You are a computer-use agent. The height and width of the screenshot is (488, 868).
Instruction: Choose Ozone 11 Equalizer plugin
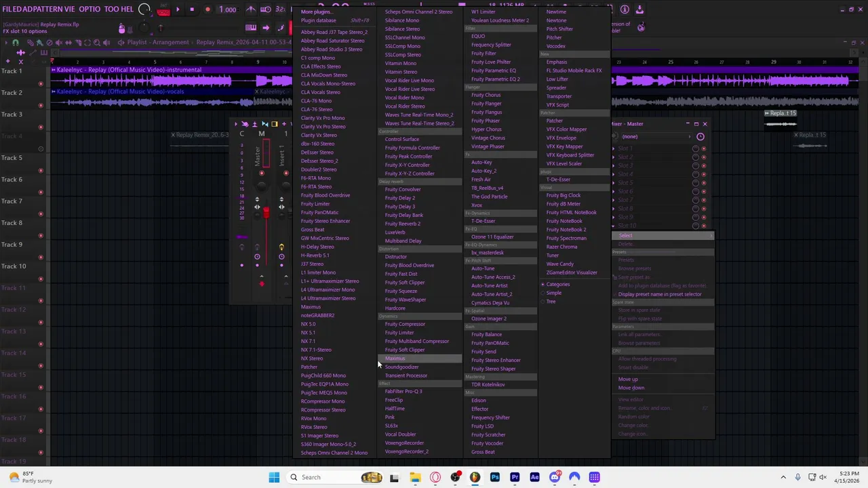pos(492,237)
